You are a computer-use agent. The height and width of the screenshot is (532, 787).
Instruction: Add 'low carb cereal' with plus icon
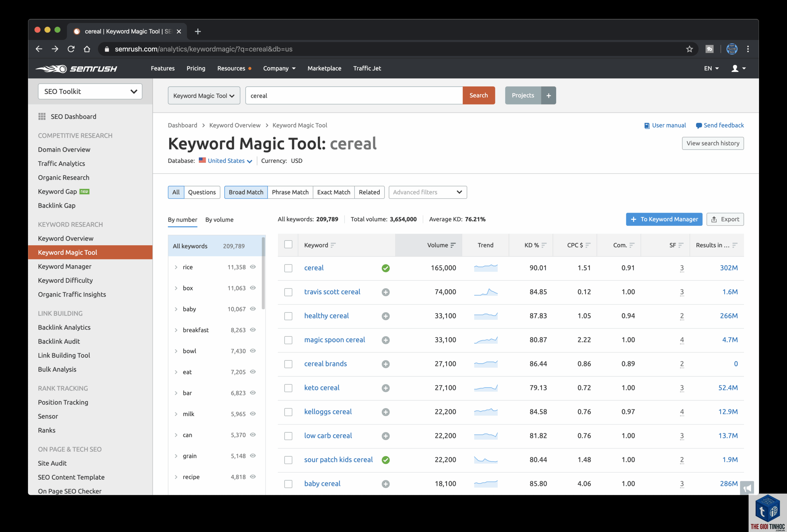(386, 436)
